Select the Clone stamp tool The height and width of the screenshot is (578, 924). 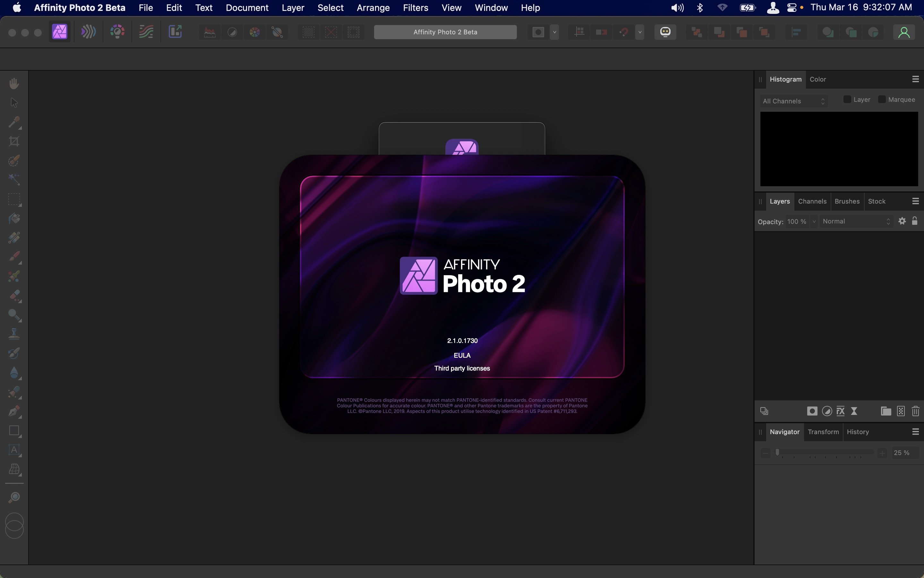click(x=14, y=334)
